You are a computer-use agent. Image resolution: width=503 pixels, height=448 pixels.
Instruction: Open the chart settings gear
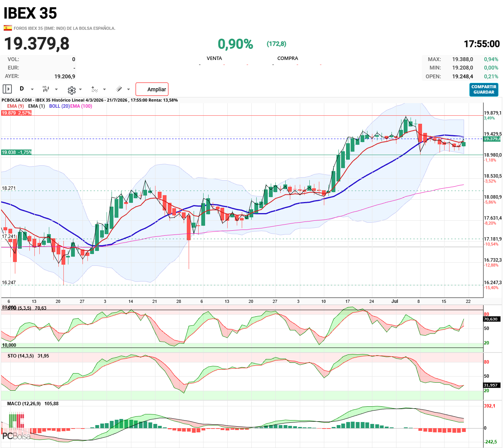(71, 90)
